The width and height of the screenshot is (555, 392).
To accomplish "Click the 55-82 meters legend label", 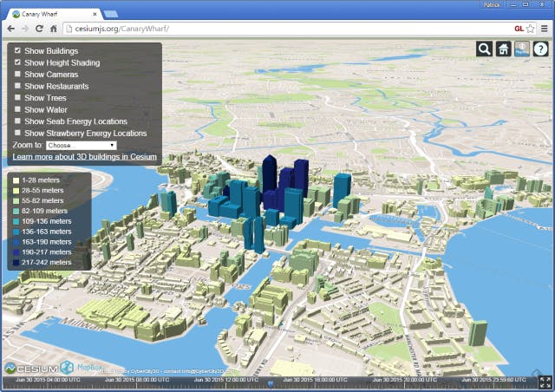I will click(42, 201).
